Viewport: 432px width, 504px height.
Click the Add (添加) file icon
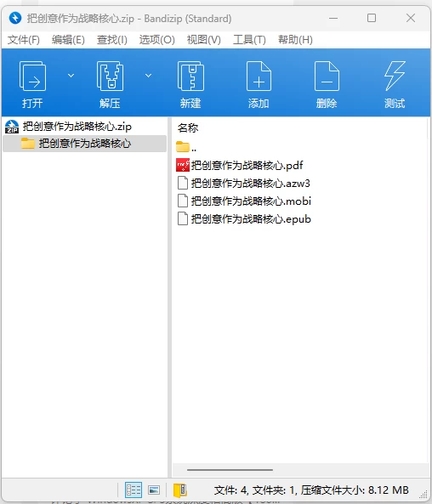(259, 76)
